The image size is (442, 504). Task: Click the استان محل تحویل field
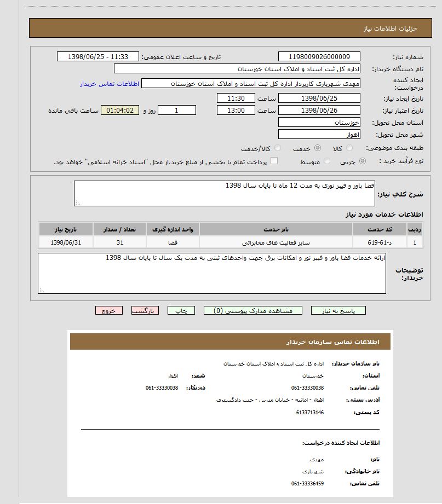click(319, 123)
